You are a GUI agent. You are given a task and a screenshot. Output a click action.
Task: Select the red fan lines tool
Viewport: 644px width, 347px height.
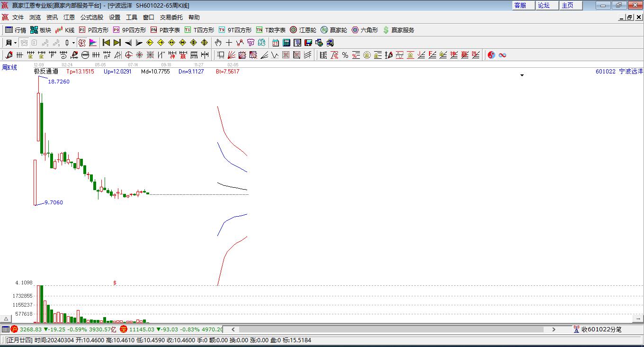[232, 55]
